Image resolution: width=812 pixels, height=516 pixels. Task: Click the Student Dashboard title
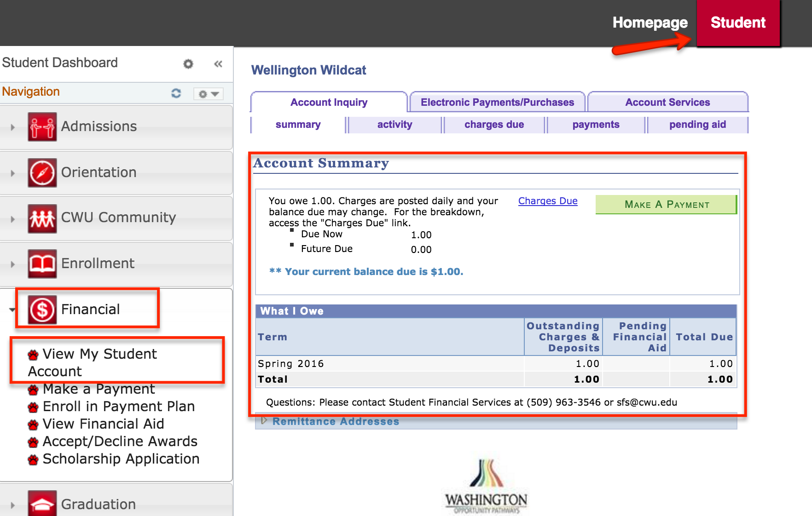tap(60, 63)
